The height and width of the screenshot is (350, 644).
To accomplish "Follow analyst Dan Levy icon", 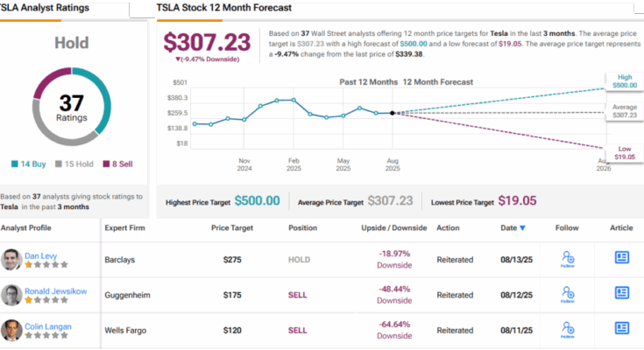I will click(568, 259).
